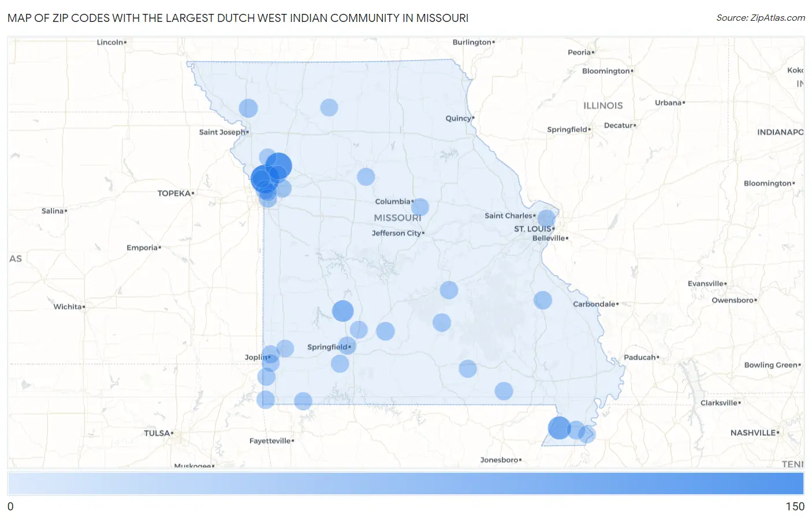Image resolution: width=812 pixels, height=519 pixels.
Task: Click the Source: ZipAtlas.com text
Action: coord(761,18)
